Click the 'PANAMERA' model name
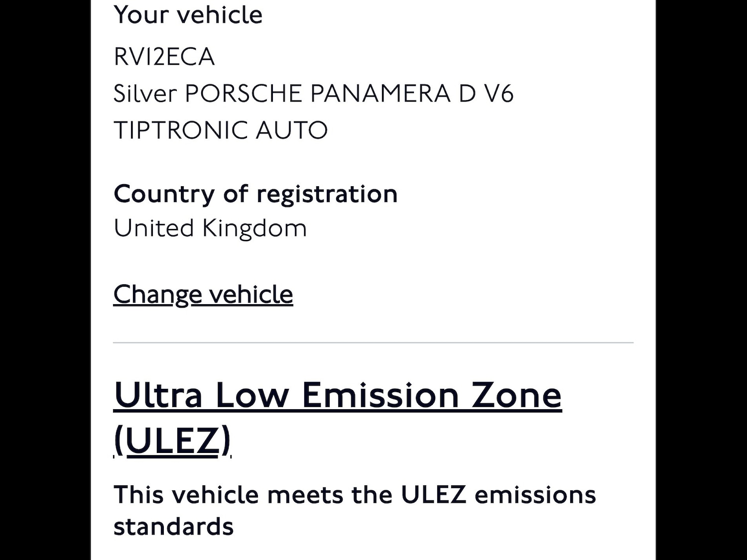 click(380, 94)
